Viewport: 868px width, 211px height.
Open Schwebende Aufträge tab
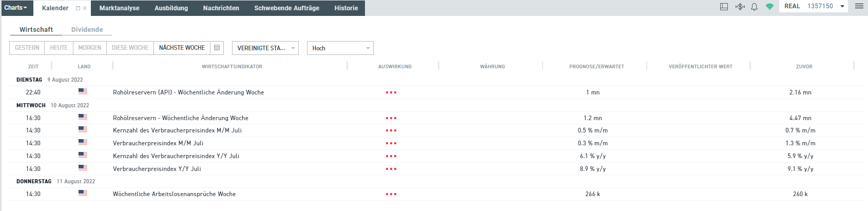(287, 8)
